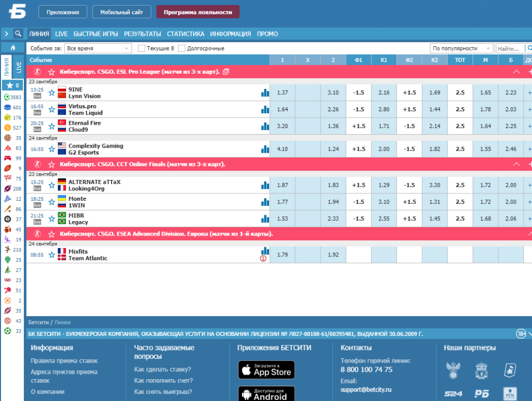Click inside the Найти search field
The width and height of the screenshot is (532, 401).
coord(510,48)
